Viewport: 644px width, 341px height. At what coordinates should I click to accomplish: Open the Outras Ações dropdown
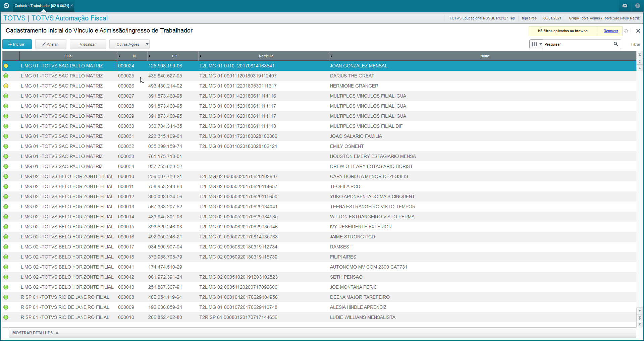pyautogui.click(x=129, y=44)
